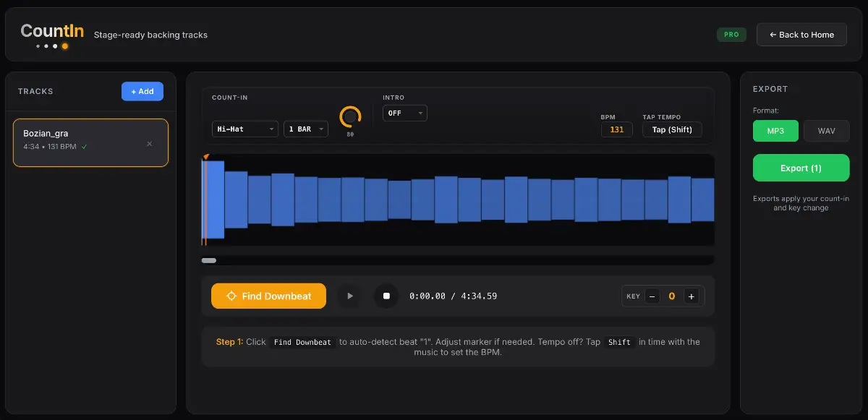Open the Intro OFF dropdown

click(405, 113)
